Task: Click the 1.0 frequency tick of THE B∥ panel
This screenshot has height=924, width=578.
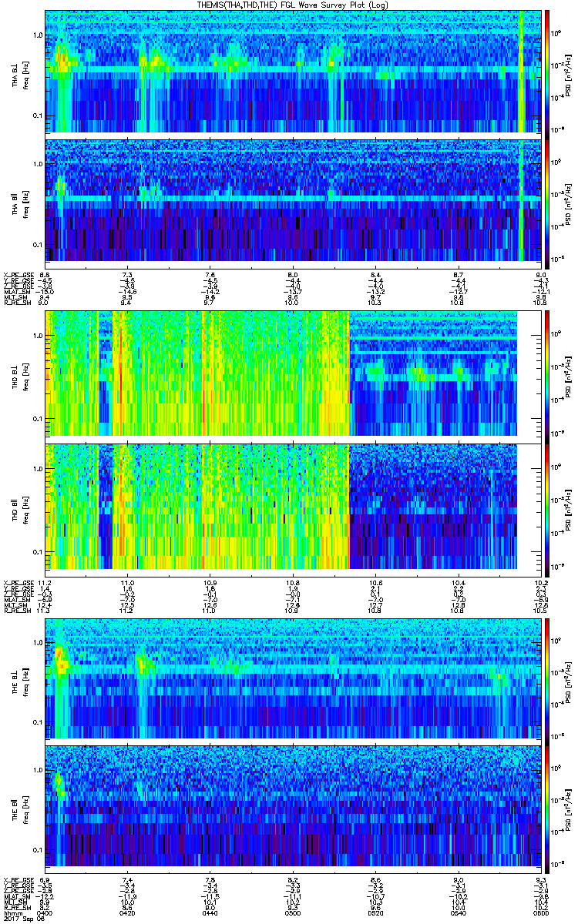Action: [39, 770]
